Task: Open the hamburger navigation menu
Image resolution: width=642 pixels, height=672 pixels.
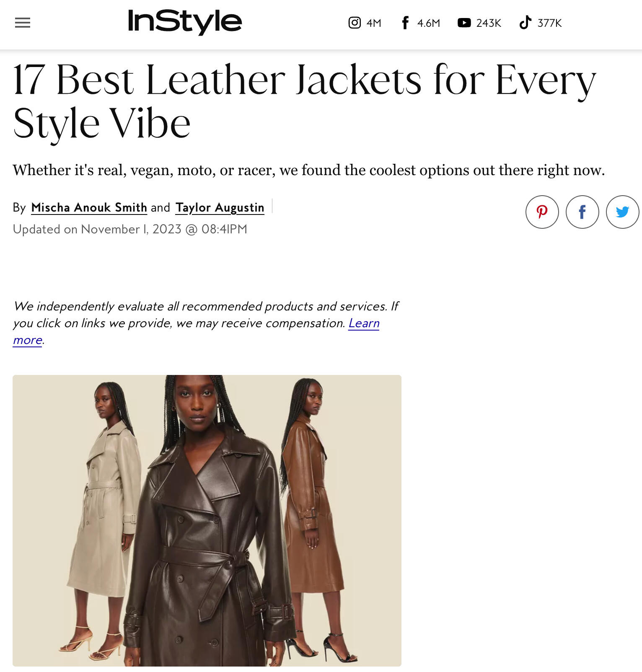Action: (23, 23)
